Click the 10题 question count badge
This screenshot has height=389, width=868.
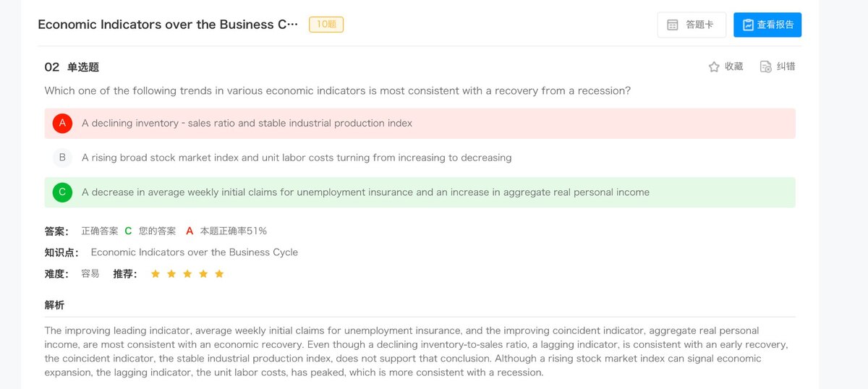point(326,25)
